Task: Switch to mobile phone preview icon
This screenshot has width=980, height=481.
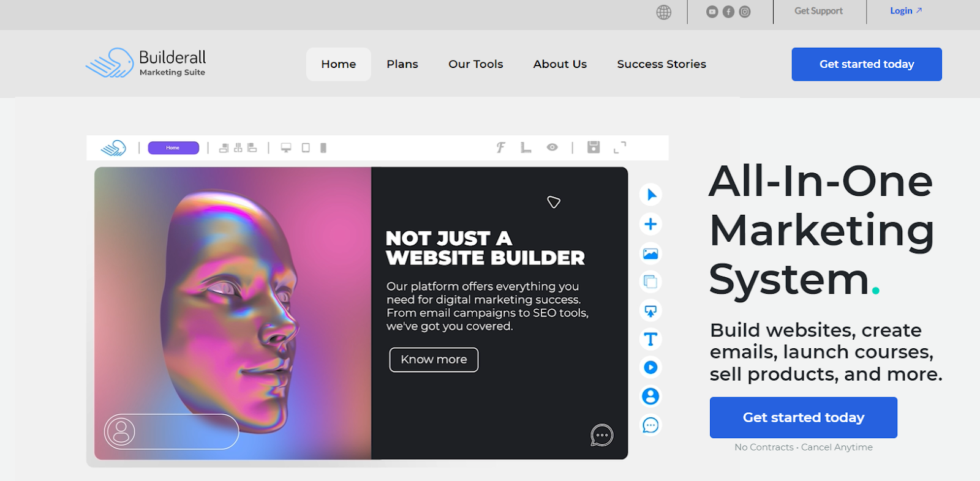Action: coord(323,147)
